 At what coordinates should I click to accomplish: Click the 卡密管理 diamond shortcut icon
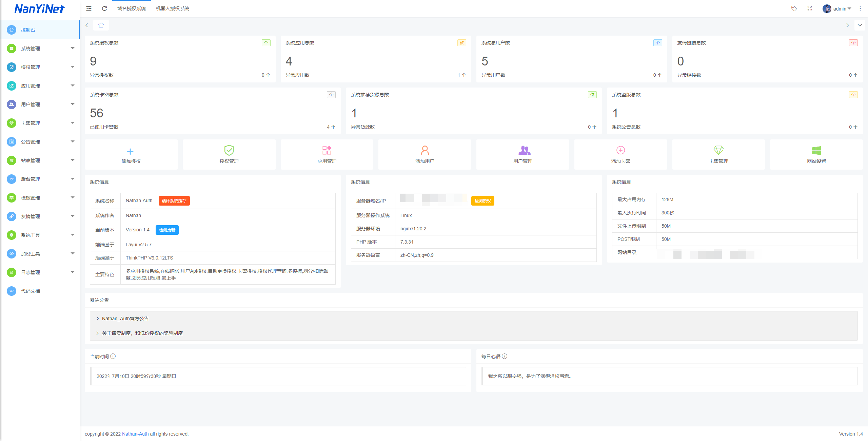(718, 150)
